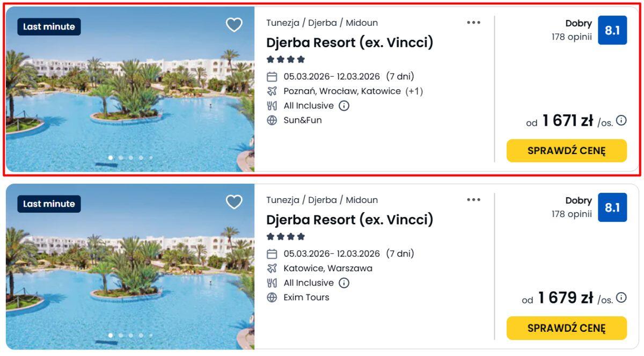Open 178 opinii reviews in first offer
The width and height of the screenshot is (644, 356).
click(572, 37)
